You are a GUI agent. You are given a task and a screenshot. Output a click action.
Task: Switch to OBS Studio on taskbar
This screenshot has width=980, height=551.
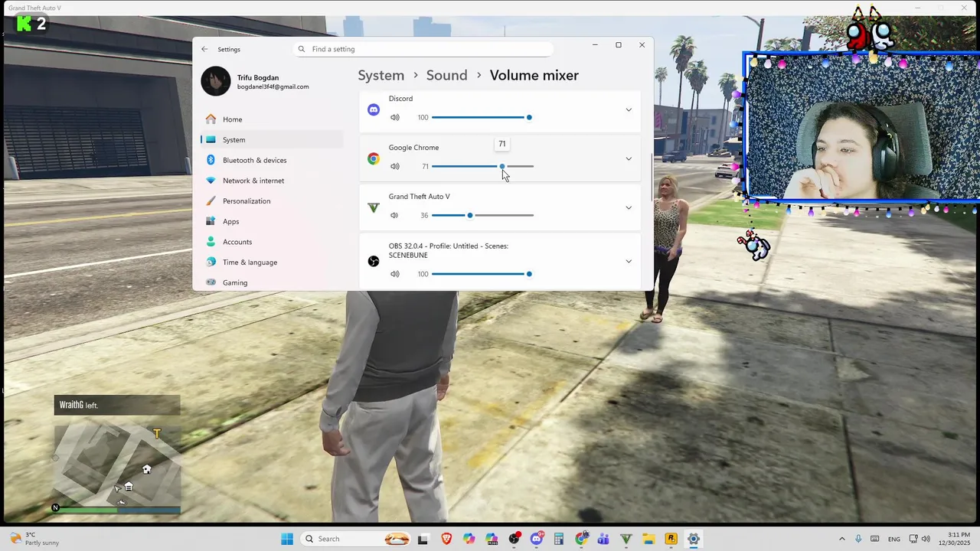point(514,539)
